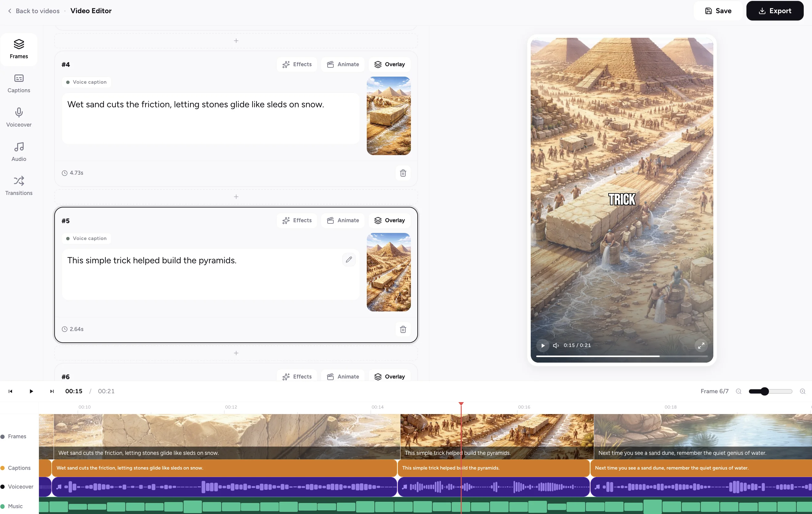The width and height of the screenshot is (812, 514).
Task: Click frame #4 image thumbnail
Action: click(389, 116)
